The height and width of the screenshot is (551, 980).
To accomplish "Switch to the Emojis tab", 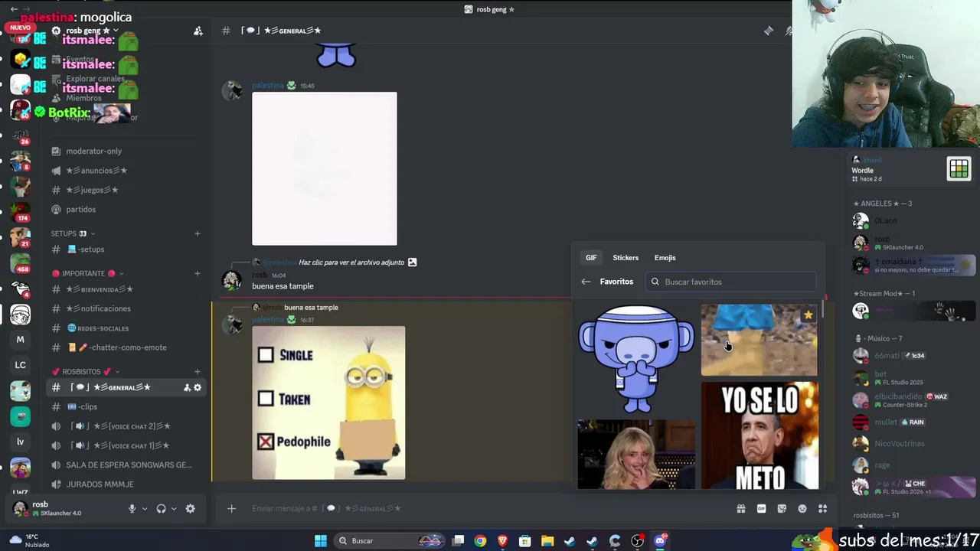I will (665, 258).
